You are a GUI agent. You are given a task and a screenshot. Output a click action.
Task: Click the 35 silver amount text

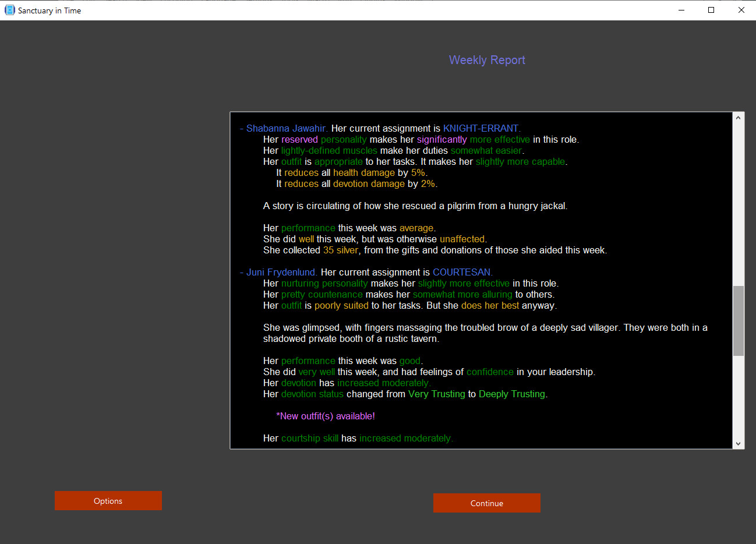pos(341,250)
